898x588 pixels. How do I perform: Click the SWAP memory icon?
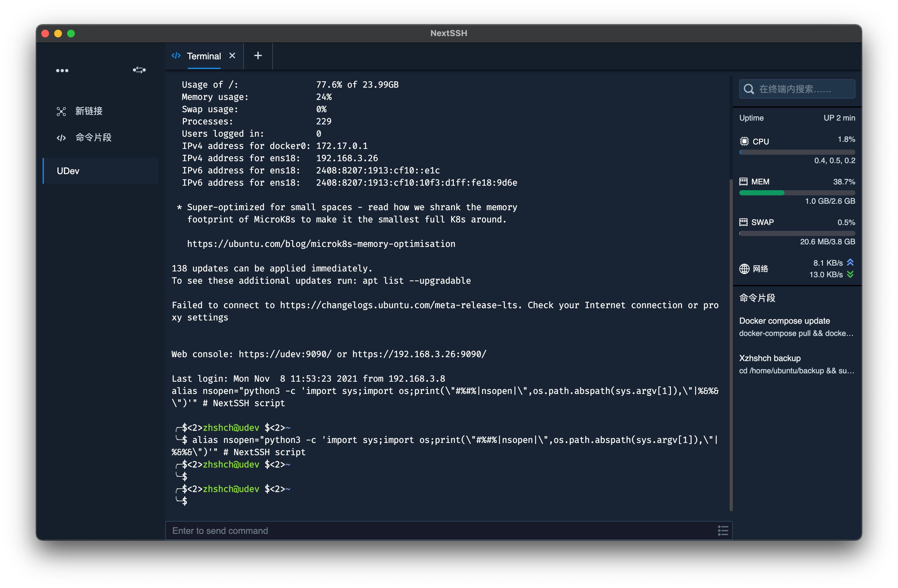click(743, 222)
